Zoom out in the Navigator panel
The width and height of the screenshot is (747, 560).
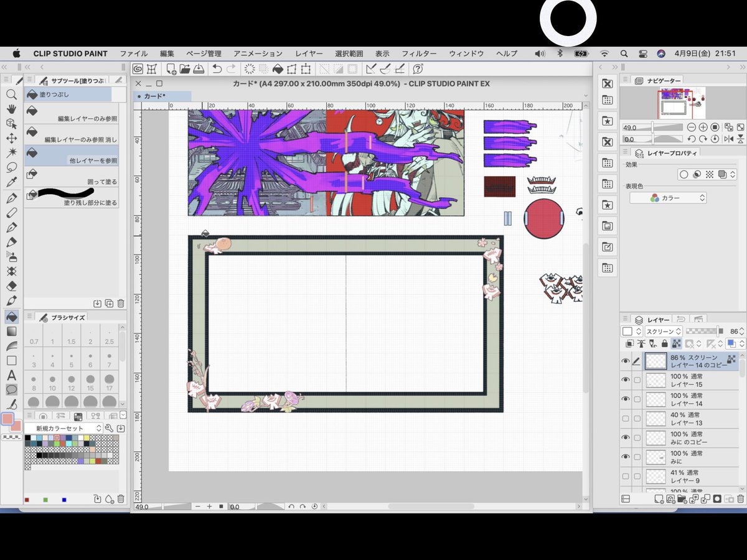(x=692, y=127)
